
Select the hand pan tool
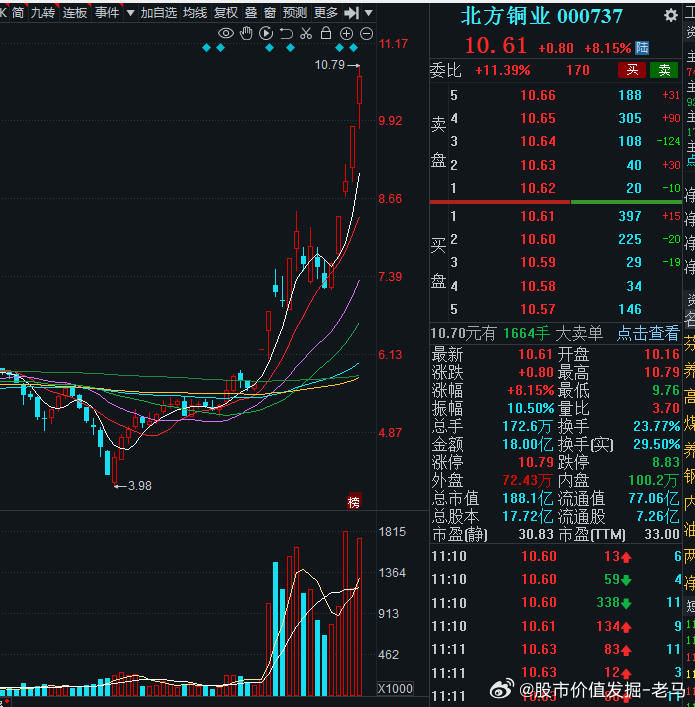click(246, 33)
